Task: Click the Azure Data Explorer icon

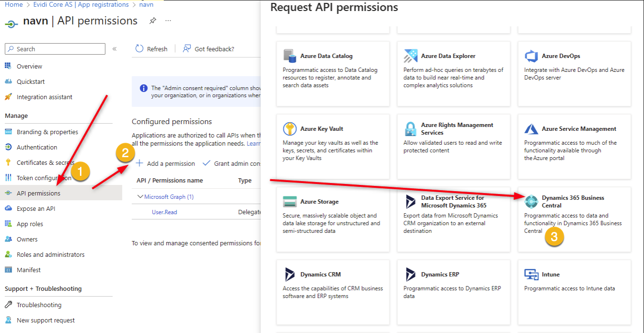Action: [x=410, y=56]
